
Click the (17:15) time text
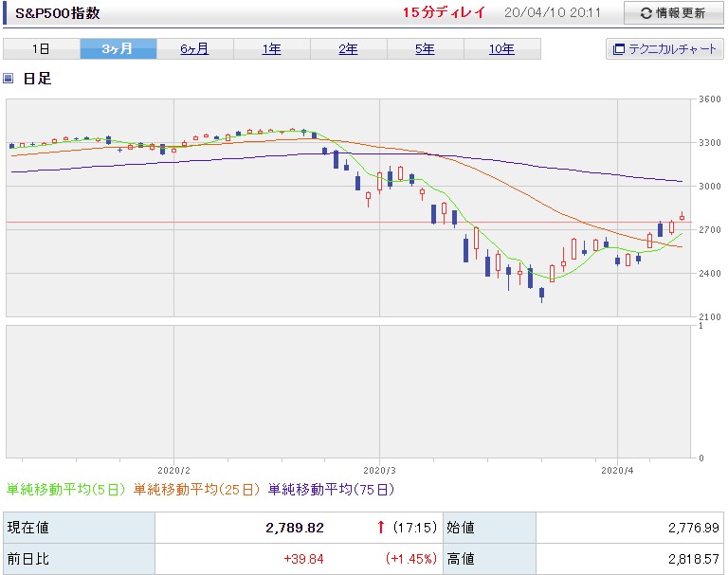414,528
